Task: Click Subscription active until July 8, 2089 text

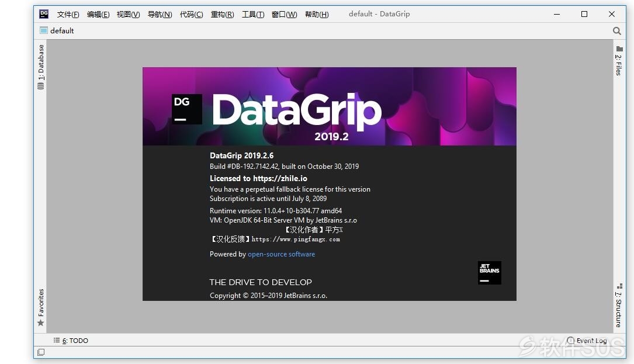Action: point(268,199)
